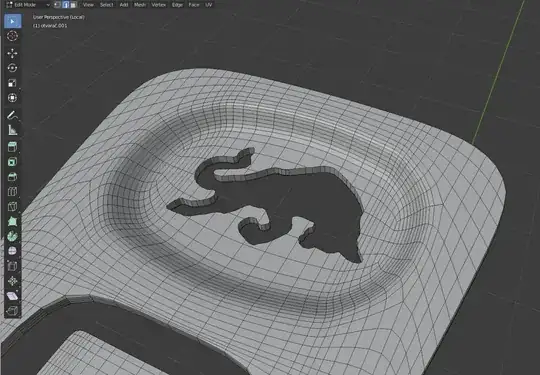
Task: Pick the Knife tool
Action: [x=12, y=207]
